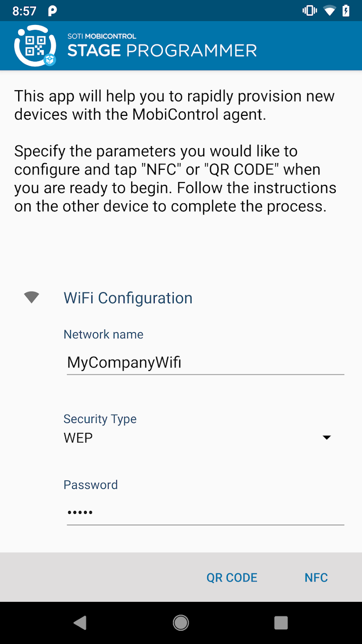This screenshot has height=644, width=362.
Task: Open recent apps with the square button
Action: pos(281,623)
